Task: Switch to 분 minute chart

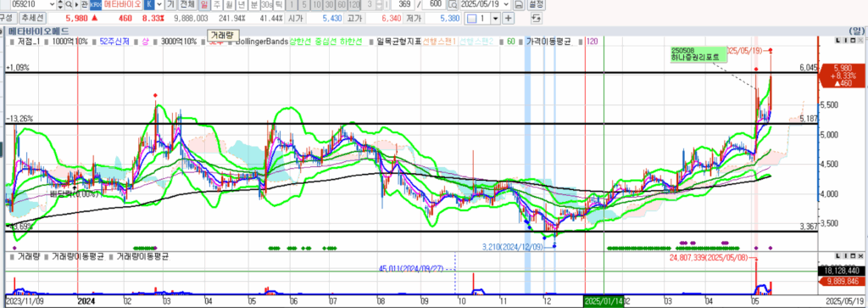Action: point(253,4)
